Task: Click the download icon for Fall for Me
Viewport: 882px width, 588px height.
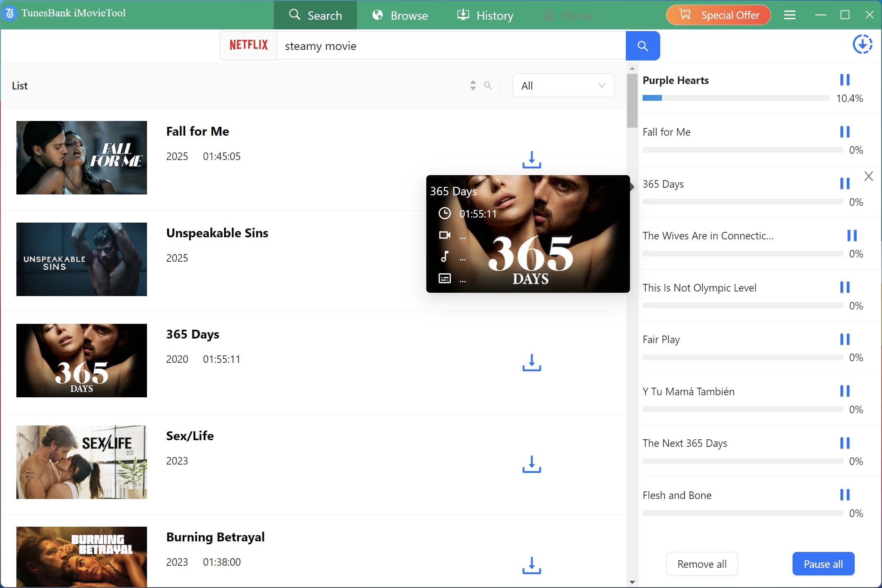Action: click(x=531, y=160)
